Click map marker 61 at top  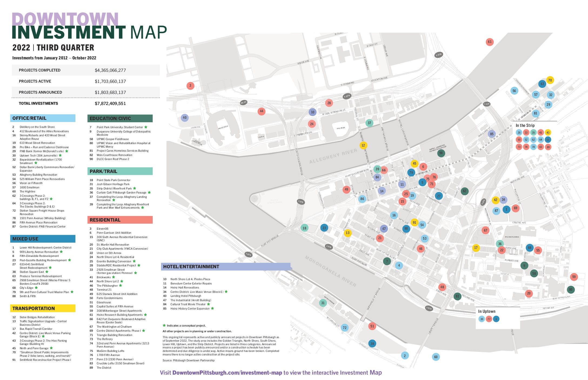pyautogui.click(x=489, y=42)
